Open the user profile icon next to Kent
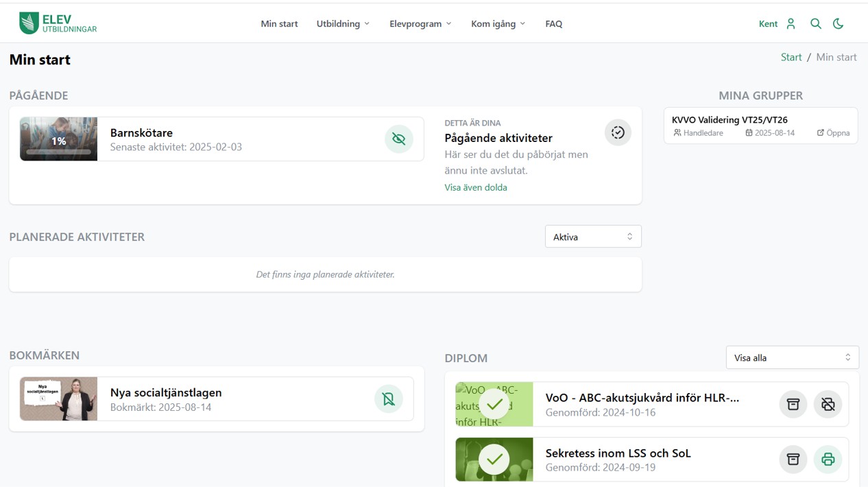The image size is (868, 487). (791, 23)
